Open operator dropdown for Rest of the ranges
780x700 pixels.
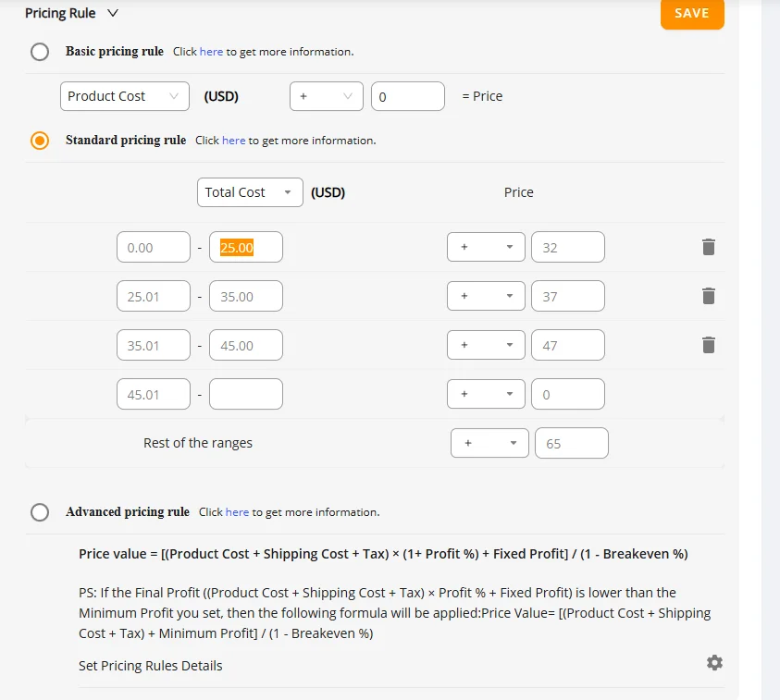pyautogui.click(x=489, y=443)
